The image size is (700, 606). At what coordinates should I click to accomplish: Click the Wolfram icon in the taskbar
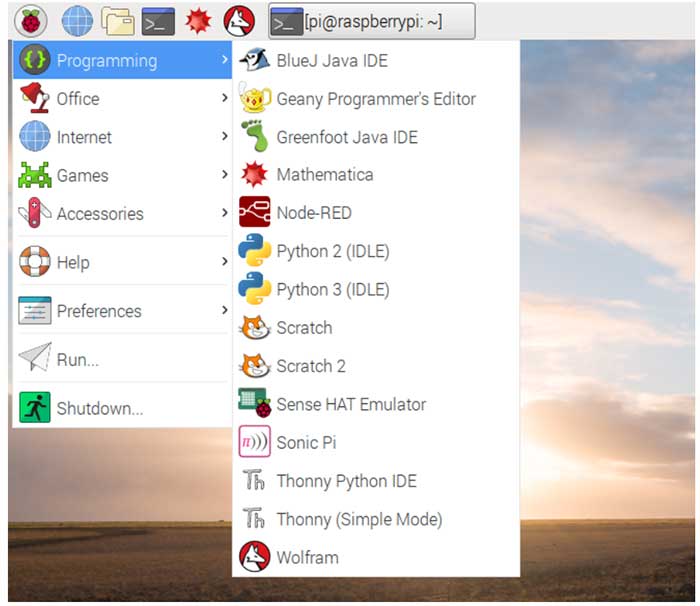tap(238, 20)
